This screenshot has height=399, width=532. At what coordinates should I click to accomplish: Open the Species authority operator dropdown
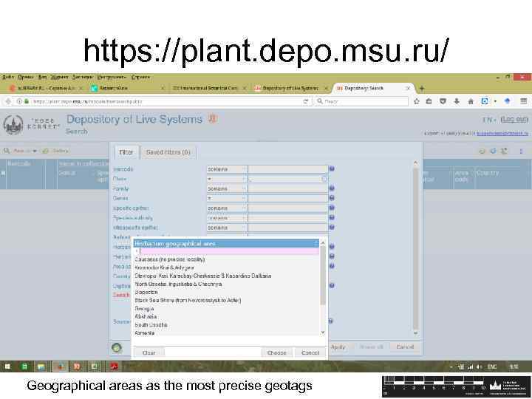pos(227,218)
